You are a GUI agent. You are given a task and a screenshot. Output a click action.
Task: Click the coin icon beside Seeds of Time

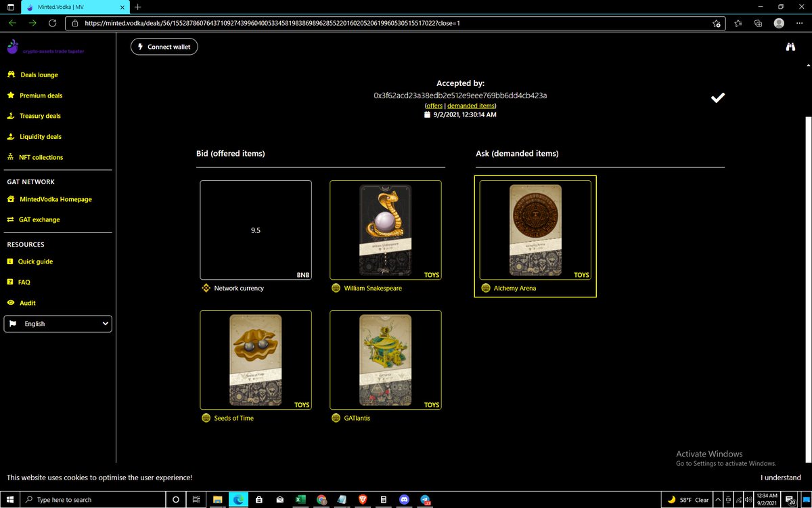pos(206,418)
